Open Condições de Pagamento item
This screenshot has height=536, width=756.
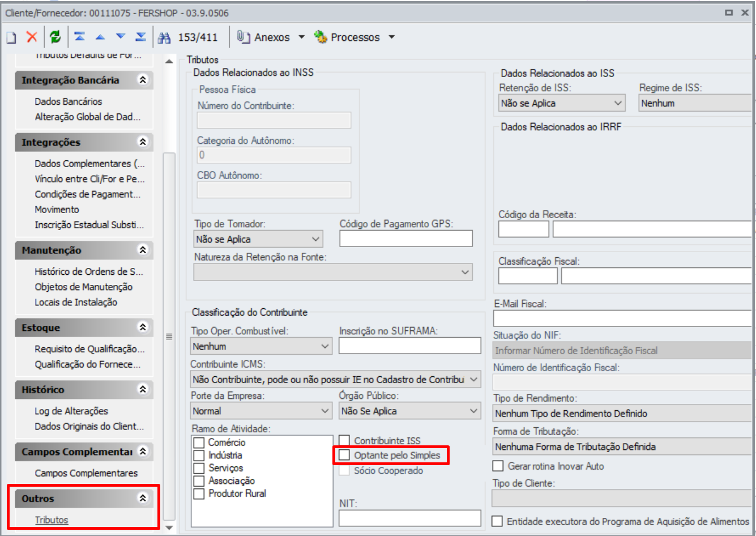88,194
